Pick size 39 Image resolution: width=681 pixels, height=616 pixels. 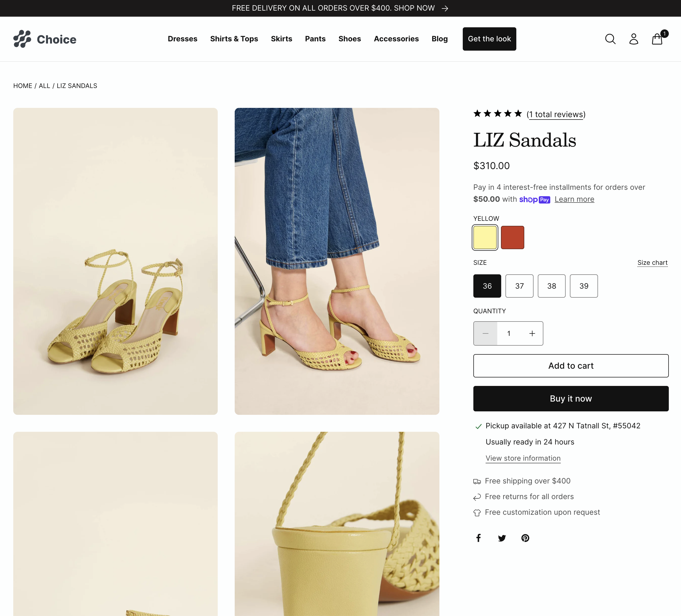(583, 286)
